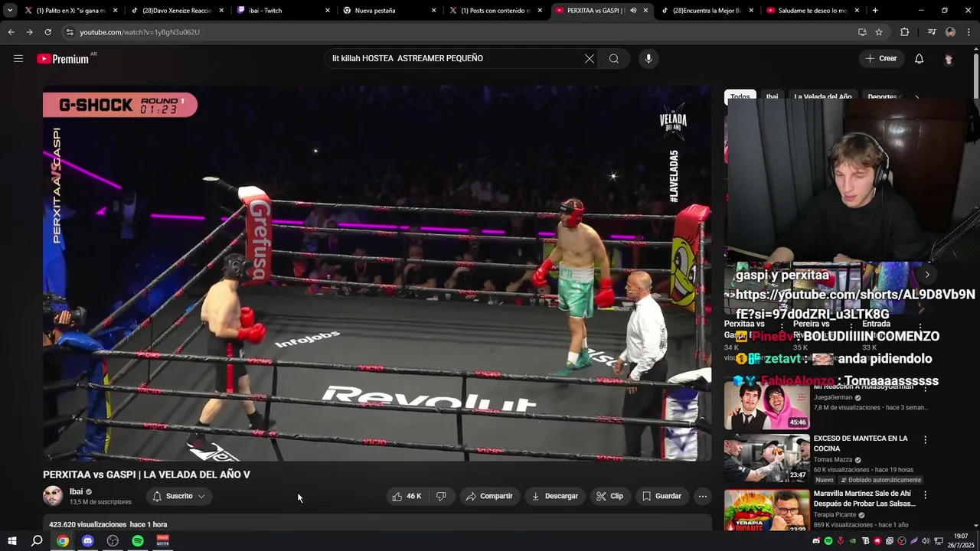Switch to ibai - Twitch tab
Screen dimensions: 980x551
[x=283, y=11]
